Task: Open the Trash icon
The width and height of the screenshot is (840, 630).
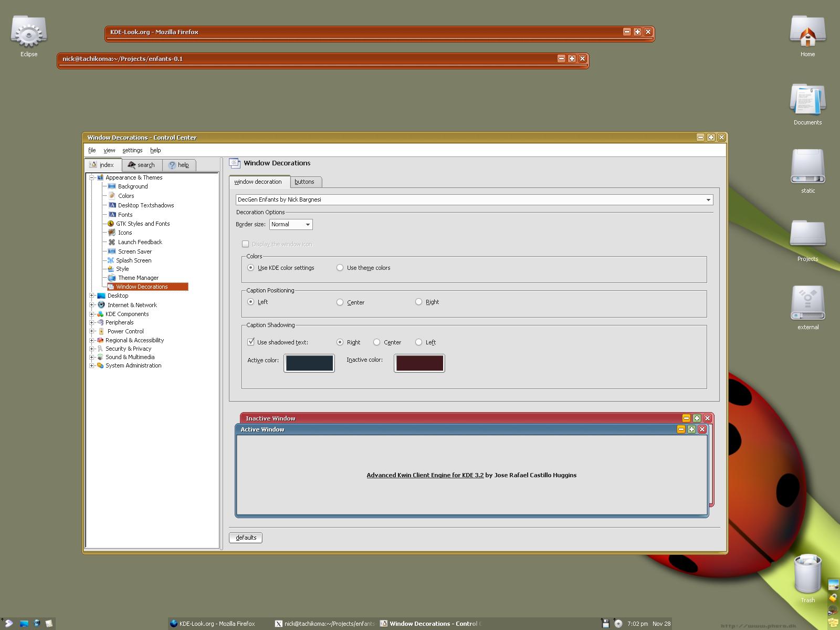Action: (807, 574)
